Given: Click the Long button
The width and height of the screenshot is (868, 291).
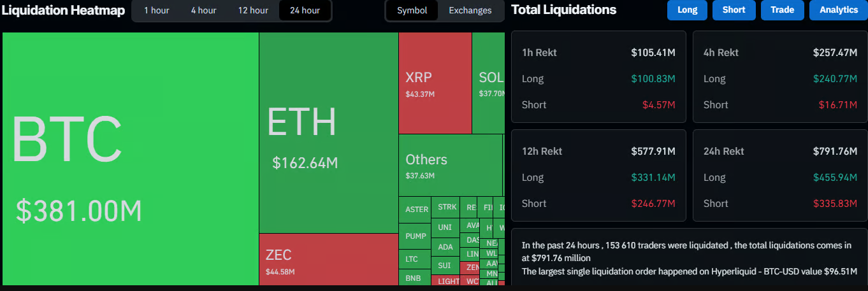Looking at the screenshot, I should click(x=687, y=10).
